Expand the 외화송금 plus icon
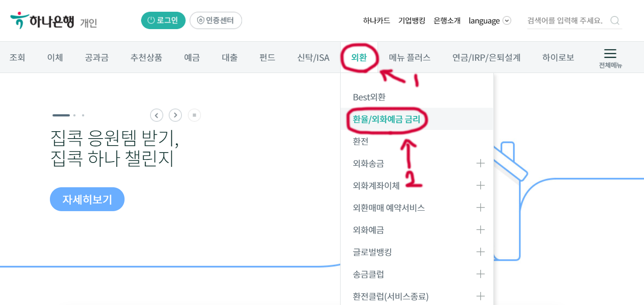This screenshot has width=644, height=305. pyautogui.click(x=480, y=163)
